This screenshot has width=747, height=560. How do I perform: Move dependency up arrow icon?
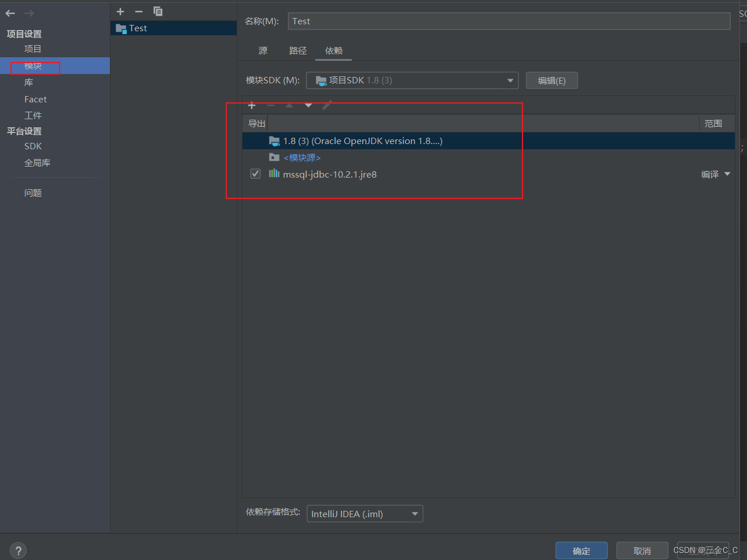289,105
